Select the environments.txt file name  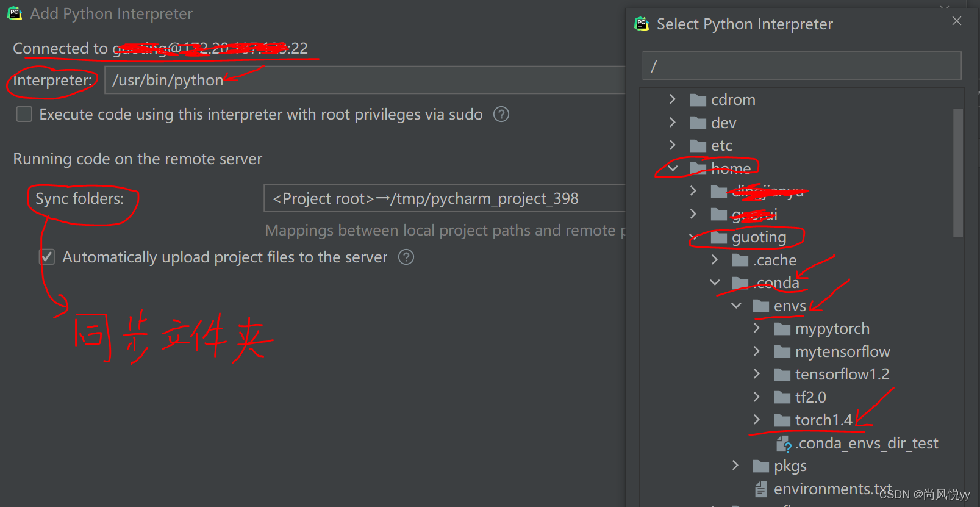(x=833, y=489)
